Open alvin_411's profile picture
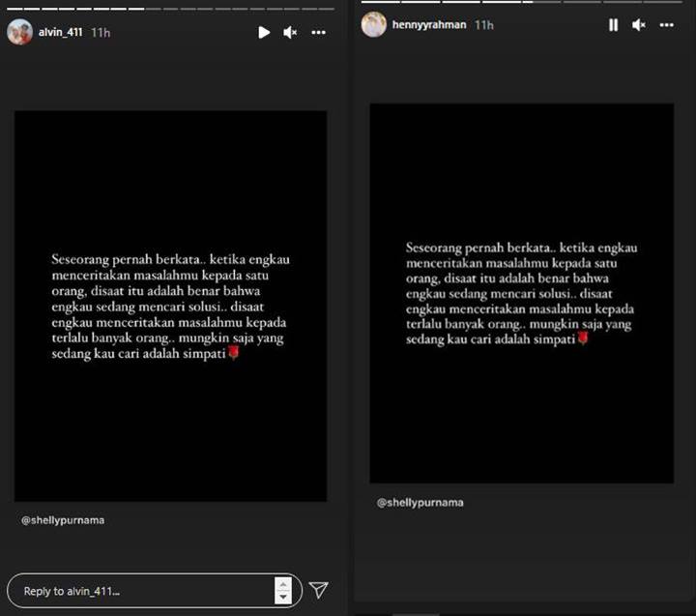Image resolution: width=696 pixels, height=616 pixels. point(19,32)
